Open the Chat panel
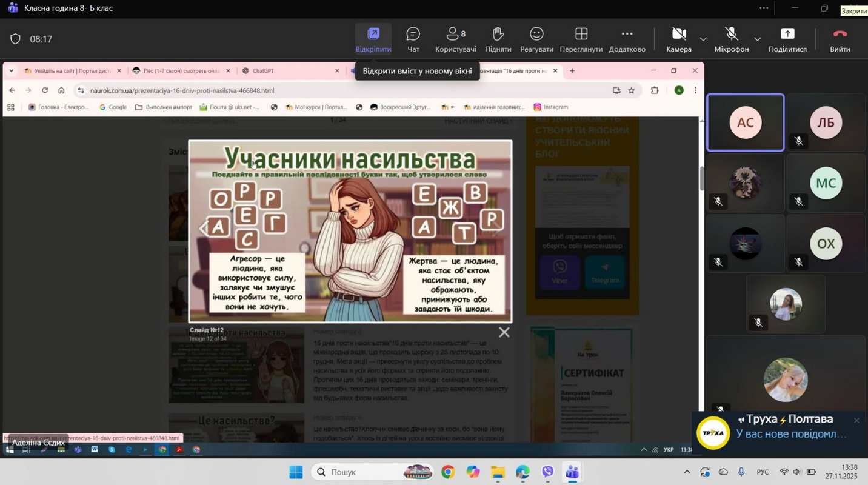 [413, 39]
